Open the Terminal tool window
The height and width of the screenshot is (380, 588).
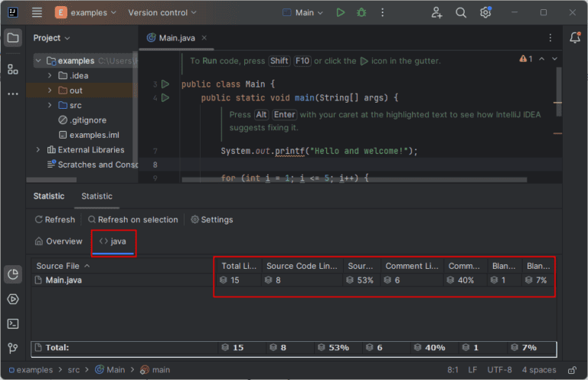click(12, 323)
